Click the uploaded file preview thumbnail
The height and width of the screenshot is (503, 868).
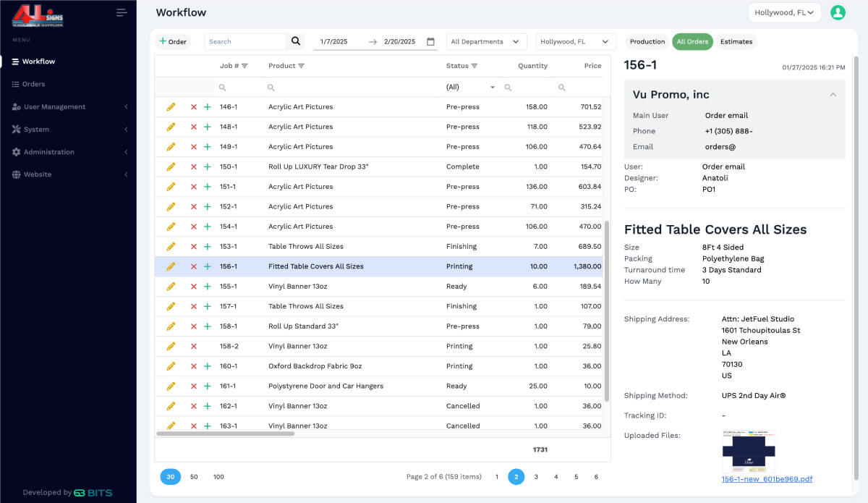click(x=748, y=451)
